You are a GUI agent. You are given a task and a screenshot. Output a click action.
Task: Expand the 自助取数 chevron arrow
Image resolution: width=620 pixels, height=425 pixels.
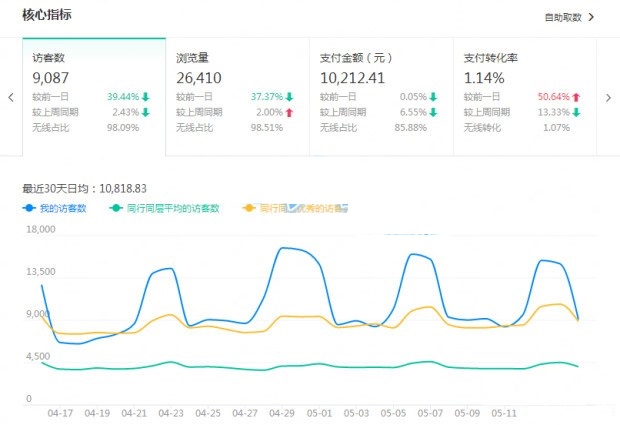tap(591, 17)
